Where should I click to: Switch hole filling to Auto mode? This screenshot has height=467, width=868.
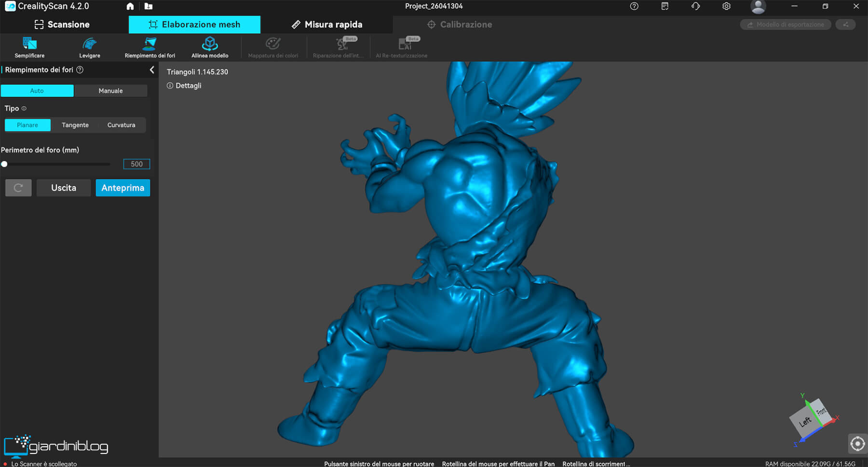37,91
